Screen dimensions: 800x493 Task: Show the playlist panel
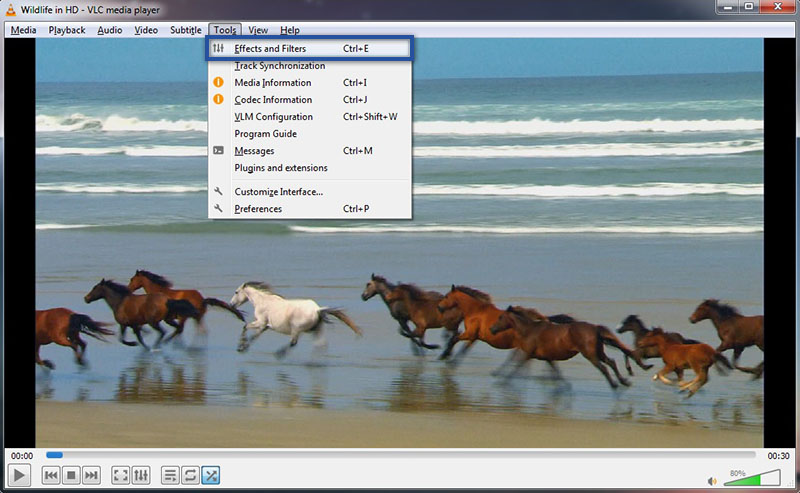coord(170,475)
